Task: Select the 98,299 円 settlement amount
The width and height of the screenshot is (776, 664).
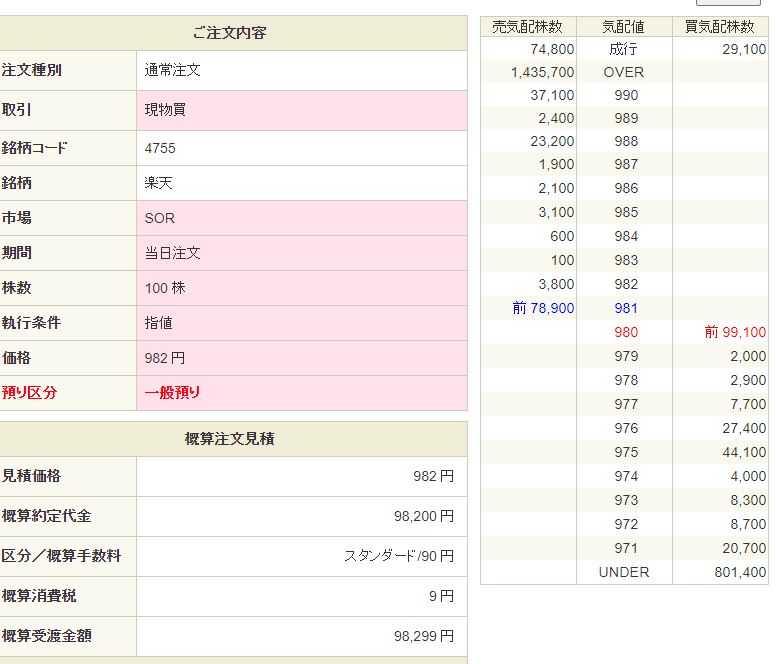Action: [424, 636]
